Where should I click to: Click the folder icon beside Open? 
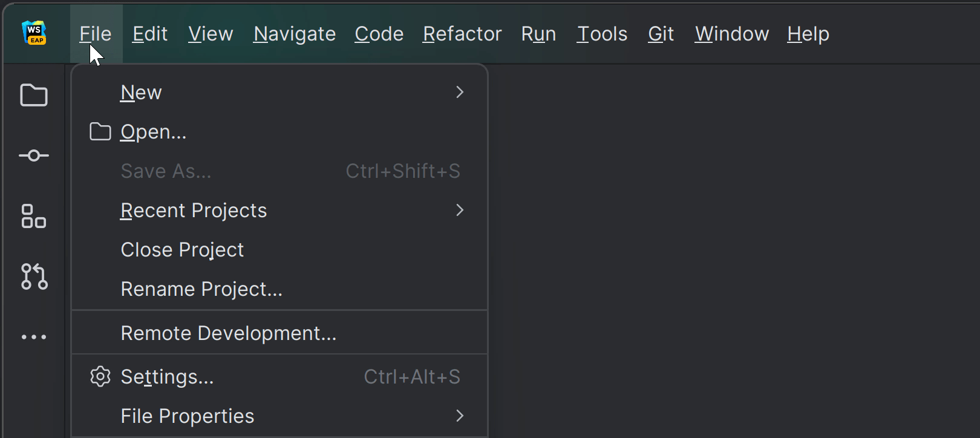coord(100,131)
